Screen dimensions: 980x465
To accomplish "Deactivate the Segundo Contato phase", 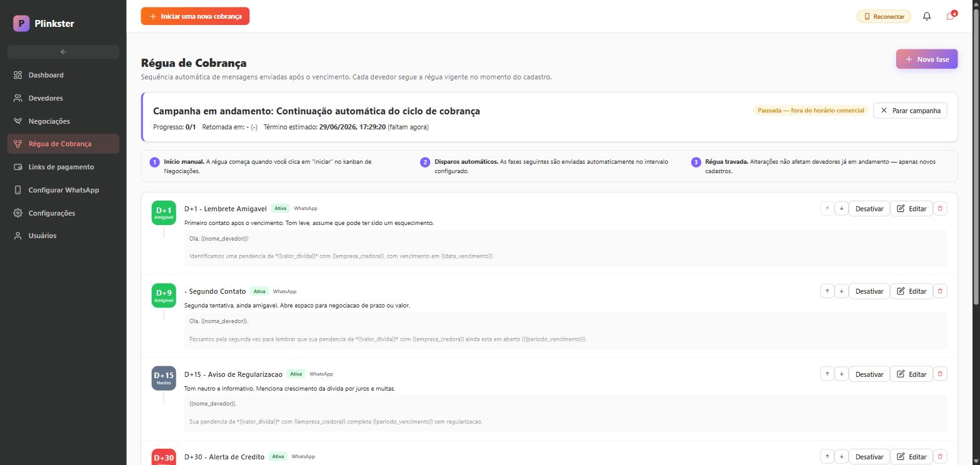I will [869, 291].
